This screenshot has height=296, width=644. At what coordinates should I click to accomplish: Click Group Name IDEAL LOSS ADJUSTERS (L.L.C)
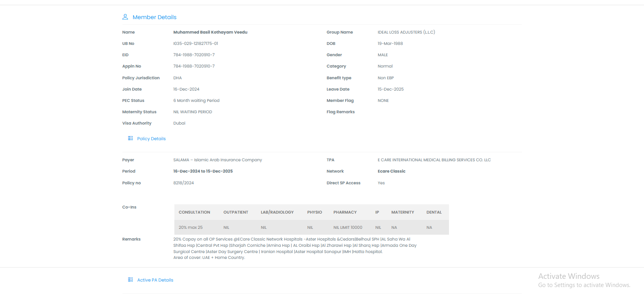pyautogui.click(x=406, y=32)
